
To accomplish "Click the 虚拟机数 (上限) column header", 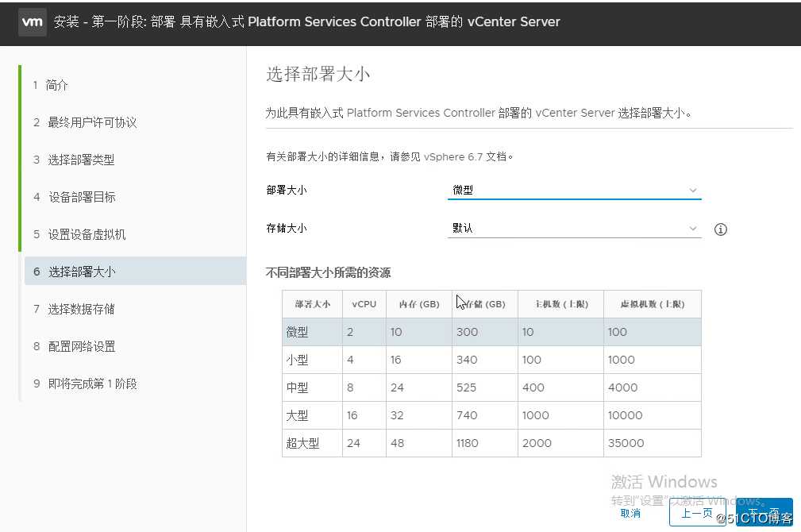I will [x=653, y=304].
